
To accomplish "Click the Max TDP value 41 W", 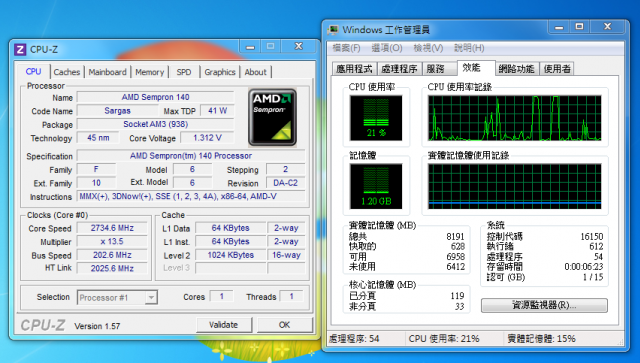I will pyautogui.click(x=217, y=111).
